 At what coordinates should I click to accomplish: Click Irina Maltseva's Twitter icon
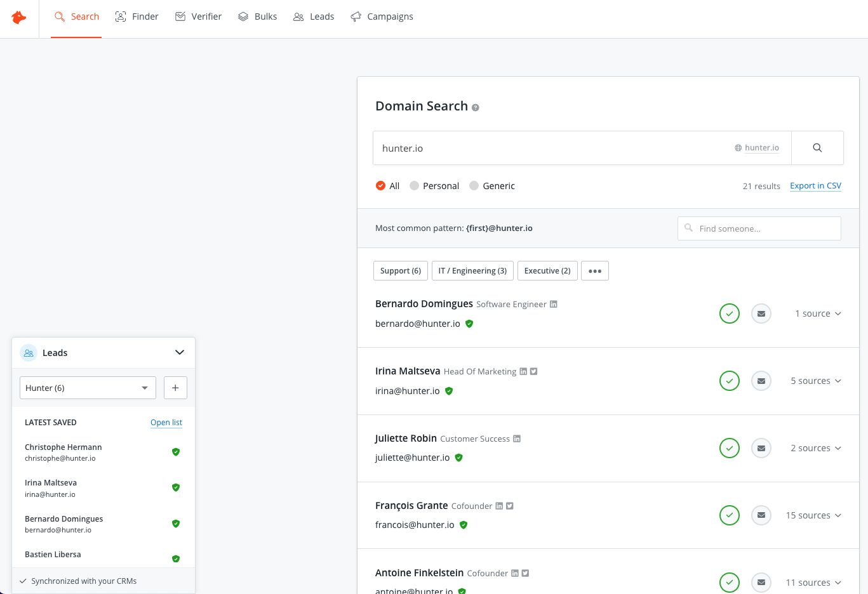coord(534,371)
